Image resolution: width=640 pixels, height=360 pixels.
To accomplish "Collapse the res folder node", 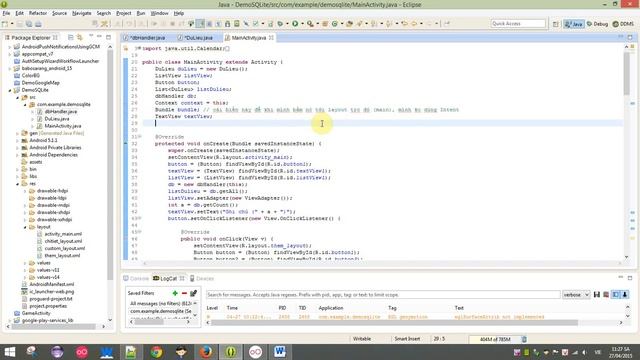I will pos(18,184).
